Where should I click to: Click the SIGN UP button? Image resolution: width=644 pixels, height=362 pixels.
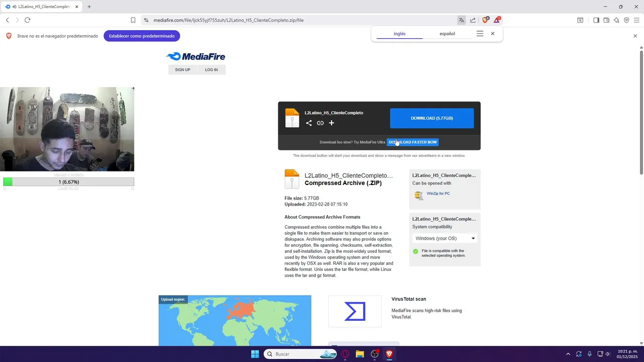183,70
